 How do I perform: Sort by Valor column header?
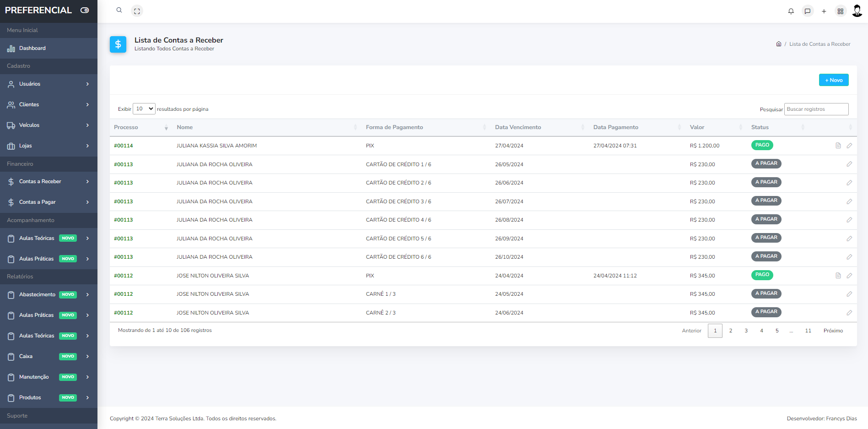click(x=716, y=127)
